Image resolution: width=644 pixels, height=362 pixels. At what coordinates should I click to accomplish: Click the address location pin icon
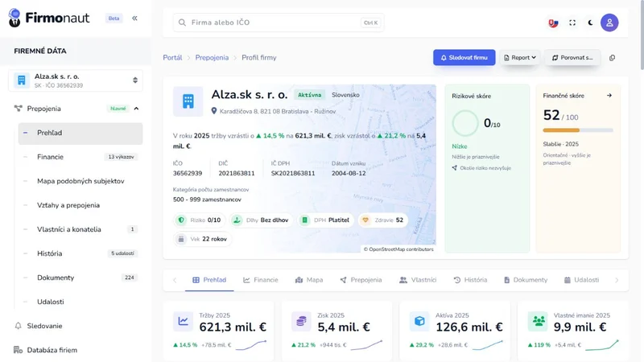pos(214,111)
